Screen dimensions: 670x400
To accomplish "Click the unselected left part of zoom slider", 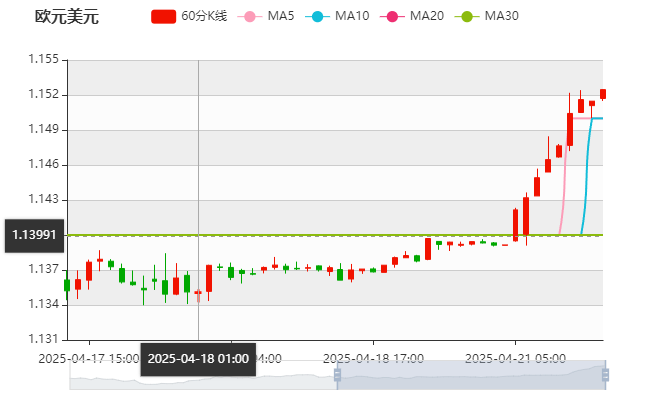I will click(203, 375).
